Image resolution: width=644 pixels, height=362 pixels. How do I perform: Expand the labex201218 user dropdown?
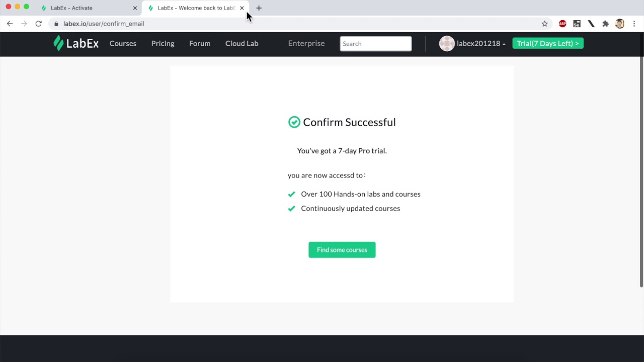coord(481,44)
